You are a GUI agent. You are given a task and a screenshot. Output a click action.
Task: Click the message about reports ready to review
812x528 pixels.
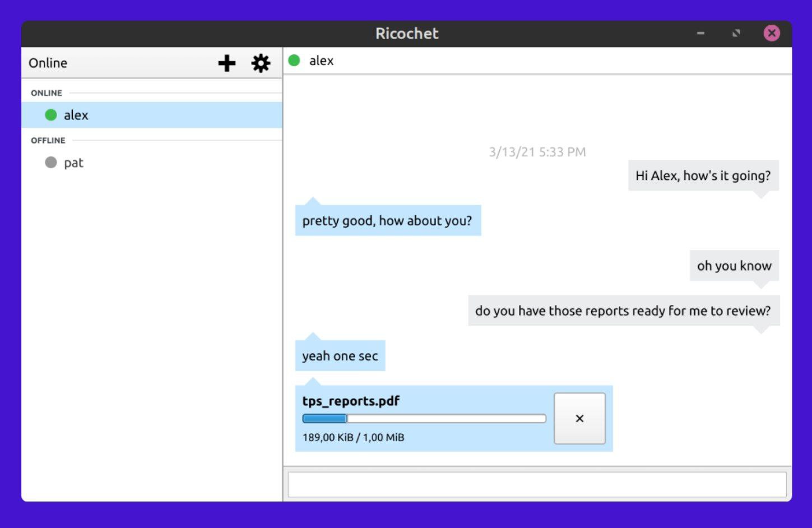point(624,311)
